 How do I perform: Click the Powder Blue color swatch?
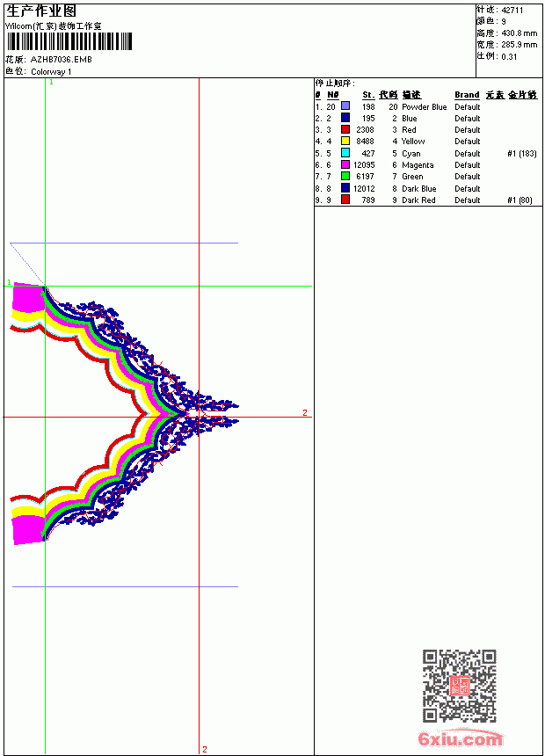click(345, 106)
